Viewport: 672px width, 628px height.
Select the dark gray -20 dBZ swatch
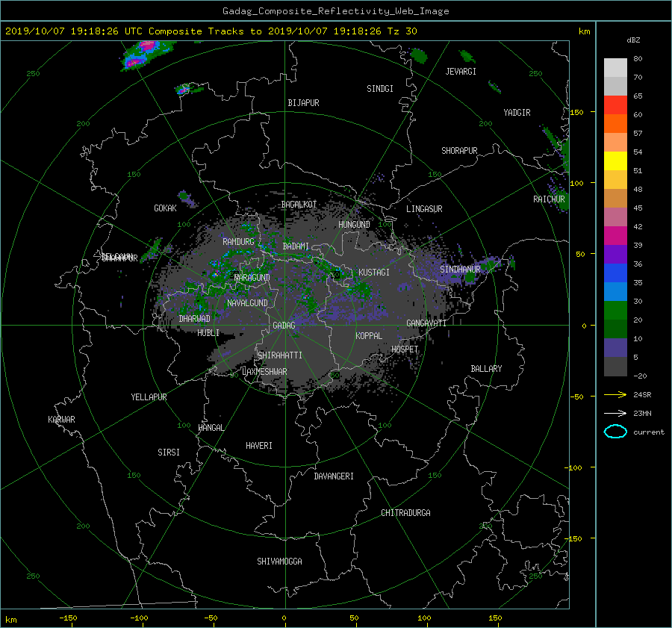(x=615, y=367)
